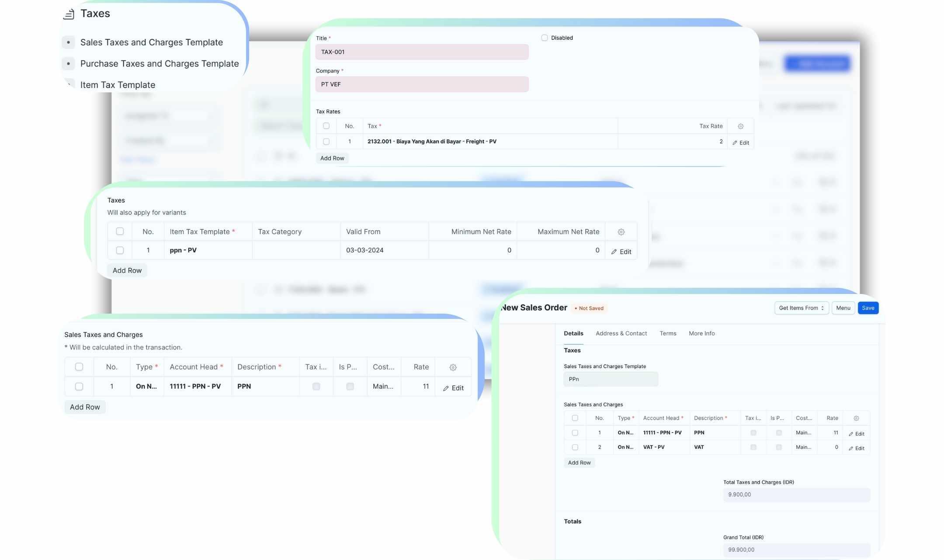
Task: Click the Title field containing TAX-001
Action: (x=421, y=52)
